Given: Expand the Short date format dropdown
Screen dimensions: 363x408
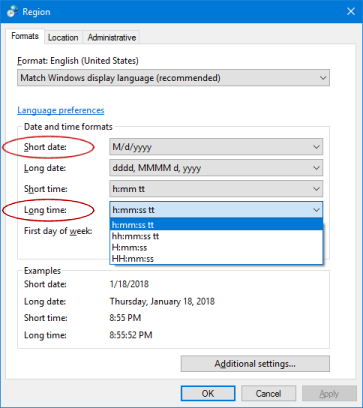Looking at the screenshot, I should 216,147.
